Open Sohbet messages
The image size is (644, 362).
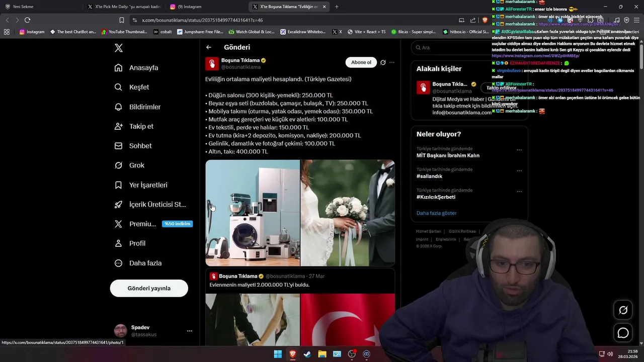133,146
